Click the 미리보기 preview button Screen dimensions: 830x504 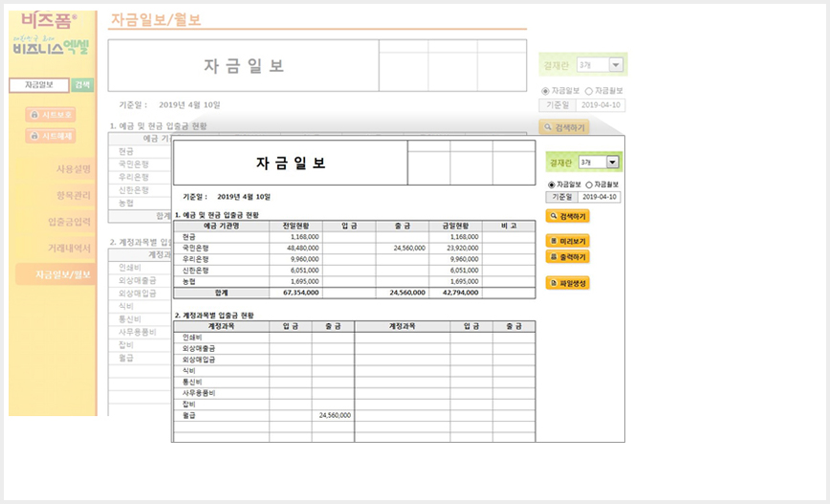[x=567, y=241]
